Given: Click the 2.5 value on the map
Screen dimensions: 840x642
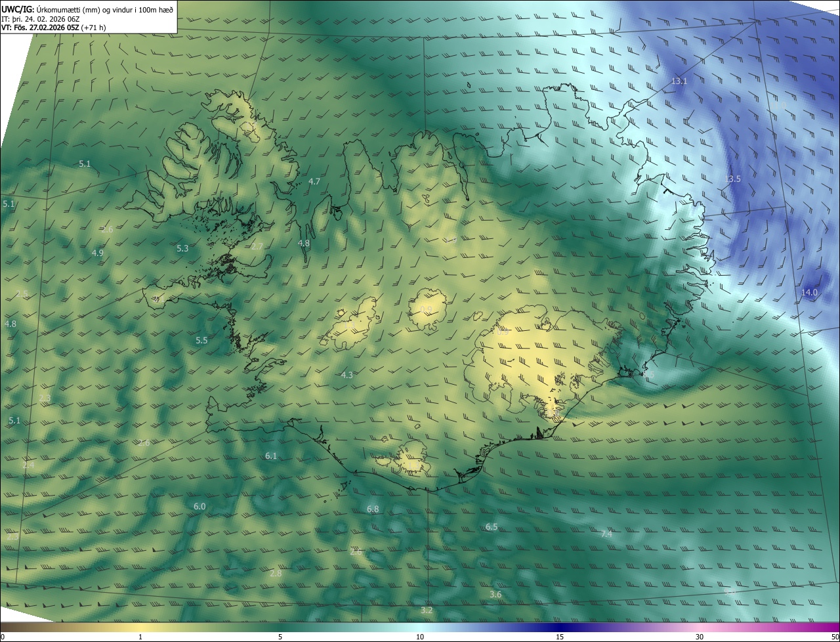Looking at the screenshot, I should (x=22, y=293).
